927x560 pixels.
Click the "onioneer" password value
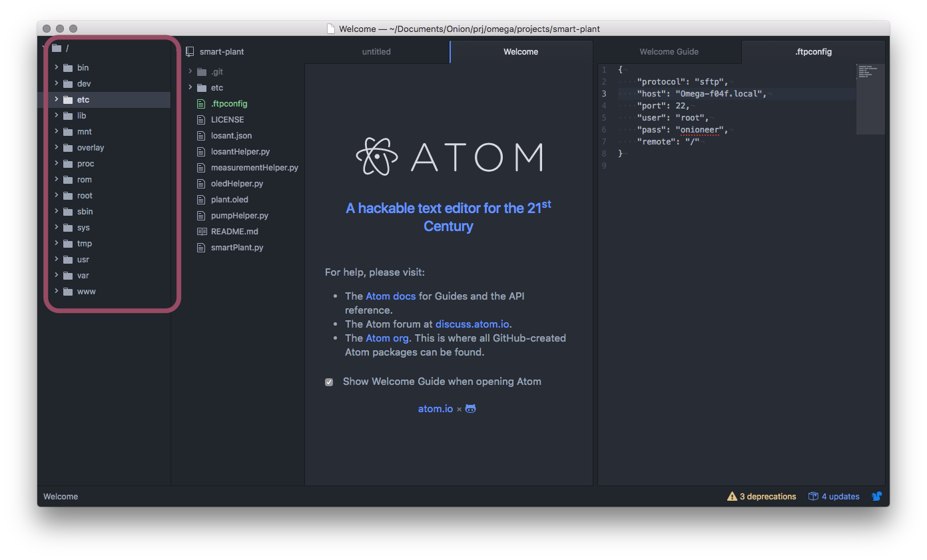[701, 130]
